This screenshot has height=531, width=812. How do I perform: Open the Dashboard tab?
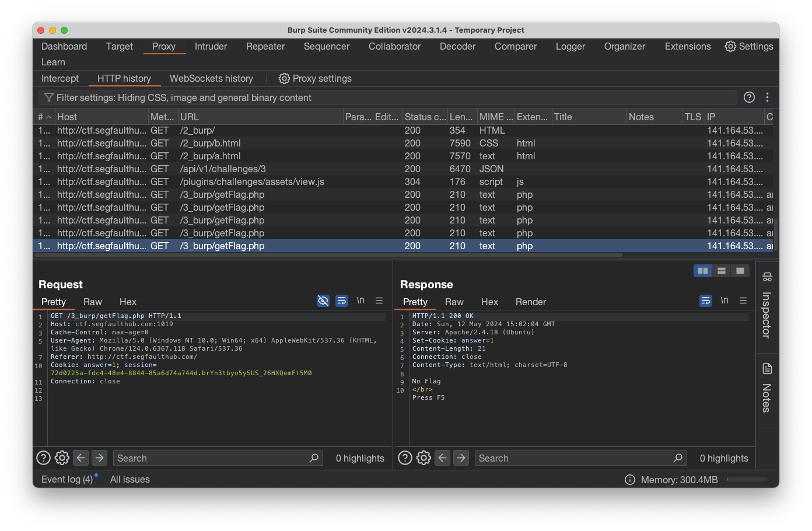[64, 46]
